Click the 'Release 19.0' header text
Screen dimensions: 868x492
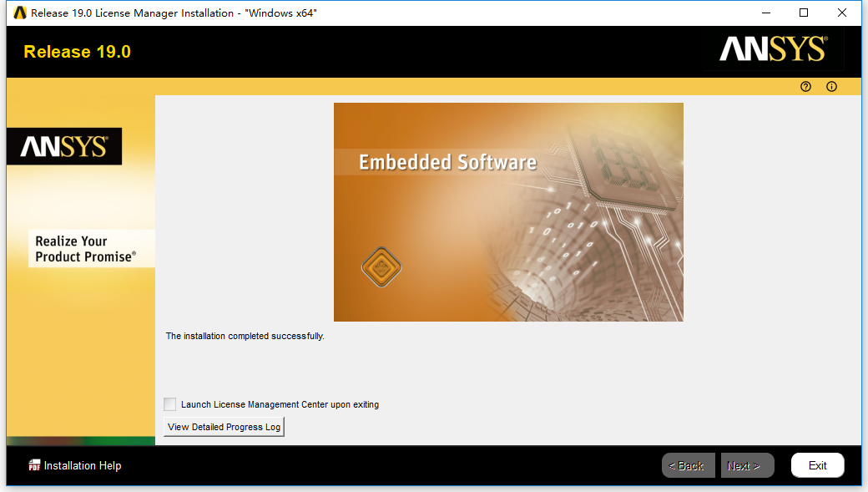pyautogui.click(x=78, y=52)
